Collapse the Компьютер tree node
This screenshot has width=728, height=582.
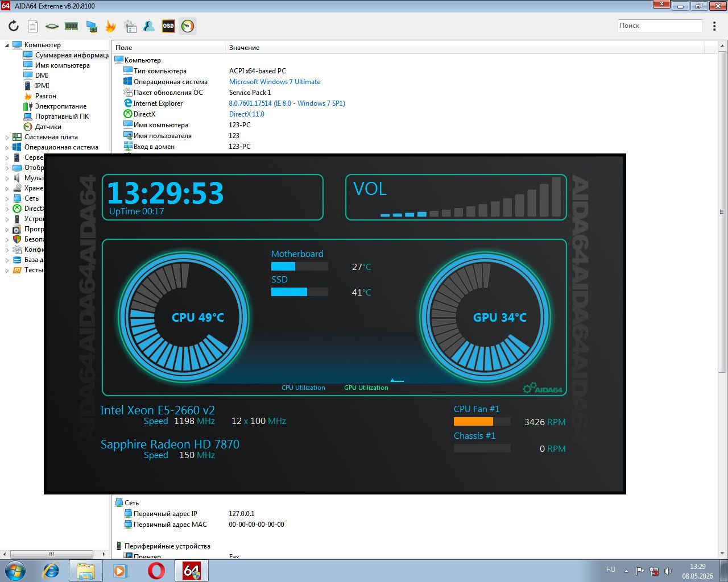click(7, 45)
